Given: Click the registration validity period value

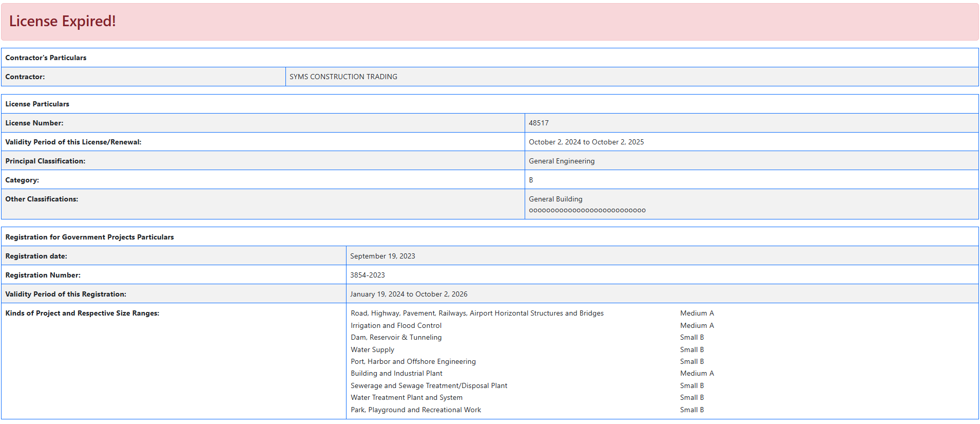Looking at the screenshot, I should [409, 294].
